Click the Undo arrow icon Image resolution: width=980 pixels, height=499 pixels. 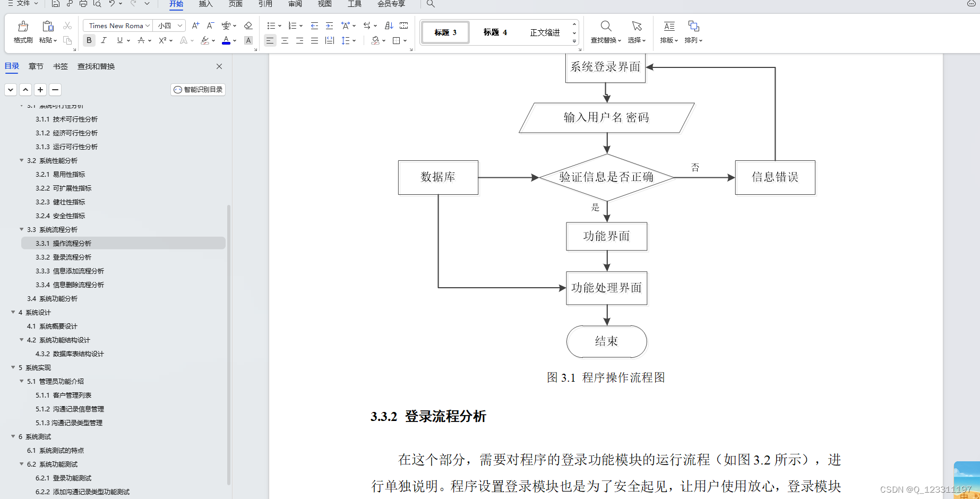(x=112, y=4)
